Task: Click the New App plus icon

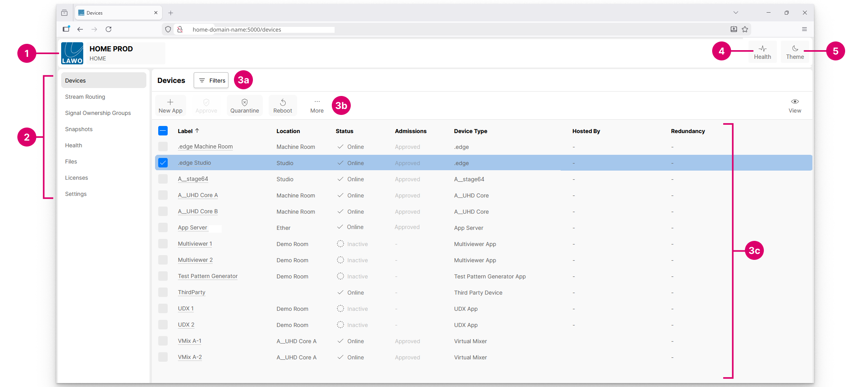Action: (170, 102)
